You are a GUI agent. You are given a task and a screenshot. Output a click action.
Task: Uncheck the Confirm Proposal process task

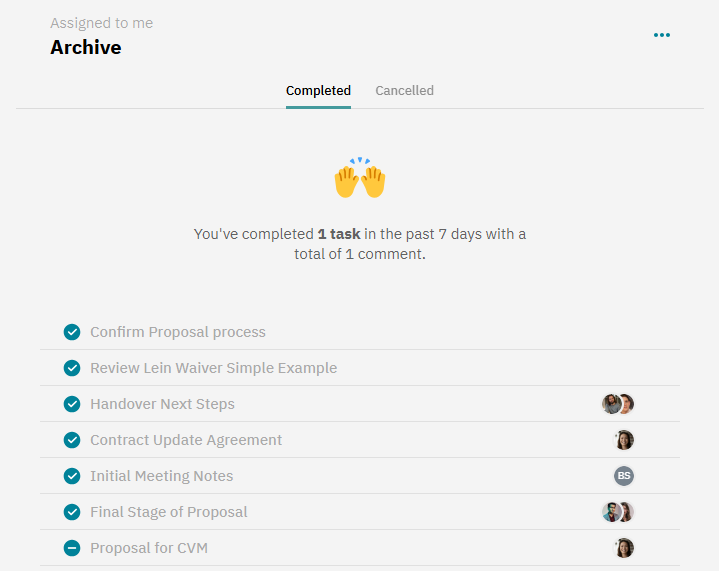72,332
